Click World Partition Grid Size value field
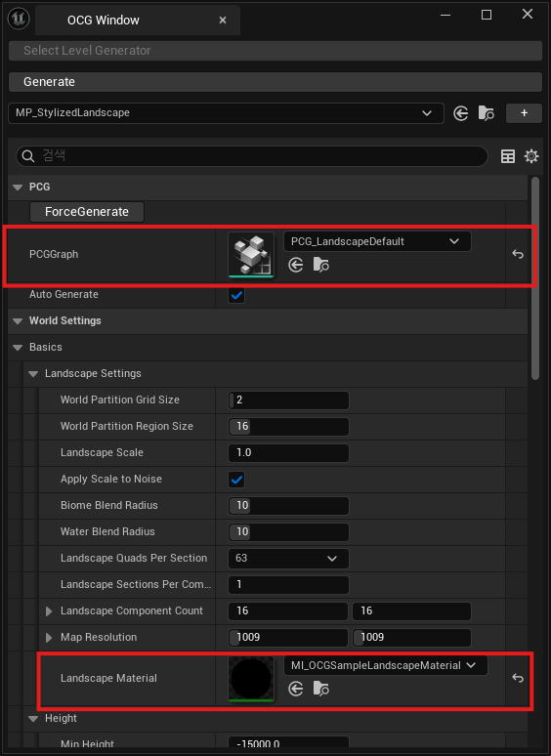The width and height of the screenshot is (551, 756). 288,400
